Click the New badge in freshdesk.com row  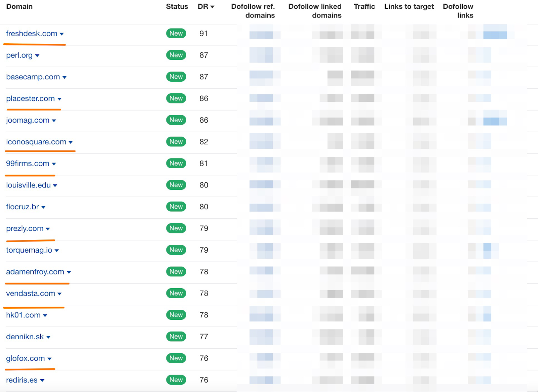pos(176,34)
